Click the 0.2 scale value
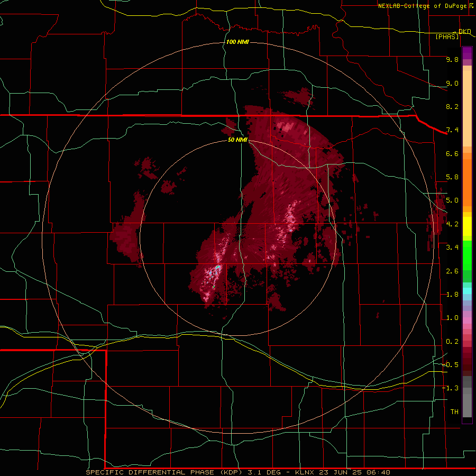This screenshot has height=476, width=476. (452, 342)
